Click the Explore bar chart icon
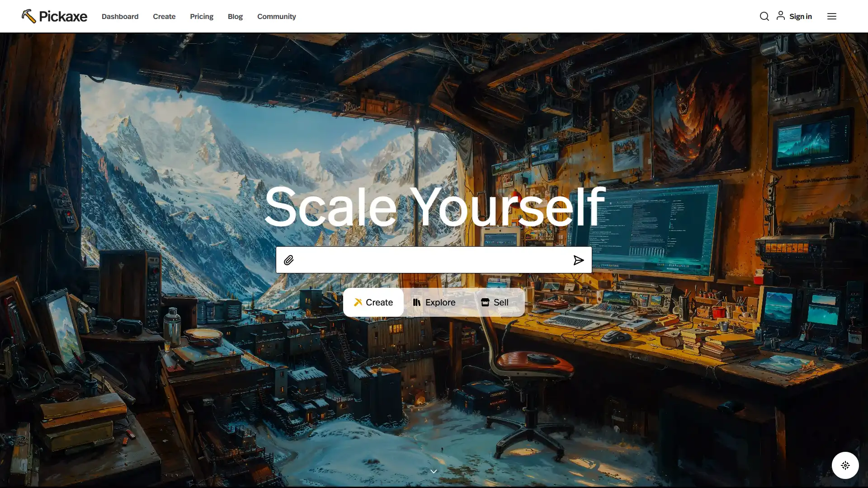 (x=417, y=301)
